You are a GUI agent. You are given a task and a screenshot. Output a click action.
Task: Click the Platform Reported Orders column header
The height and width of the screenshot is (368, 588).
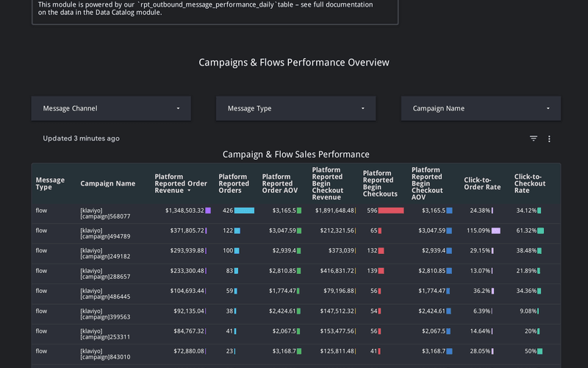click(x=234, y=183)
